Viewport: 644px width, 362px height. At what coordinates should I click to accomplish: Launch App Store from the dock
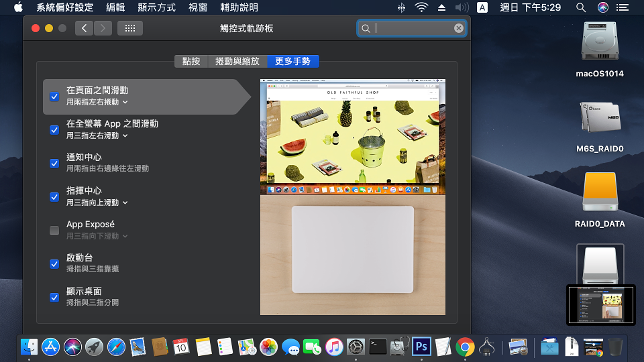(x=50, y=347)
